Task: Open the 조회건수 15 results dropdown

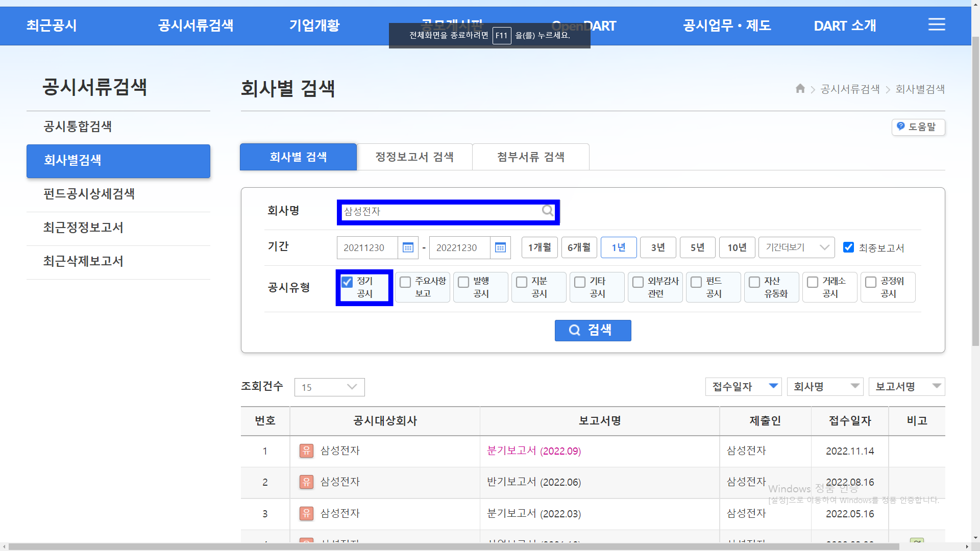Action: coord(330,387)
